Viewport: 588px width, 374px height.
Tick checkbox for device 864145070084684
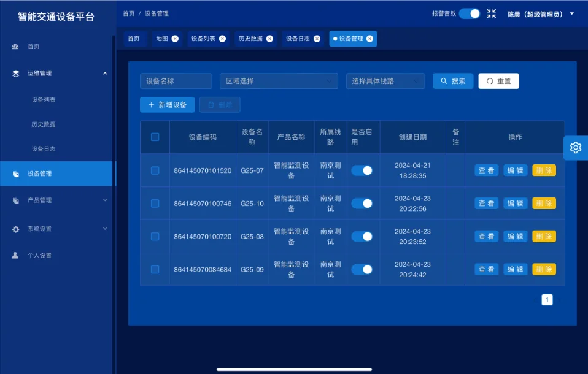[155, 269]
